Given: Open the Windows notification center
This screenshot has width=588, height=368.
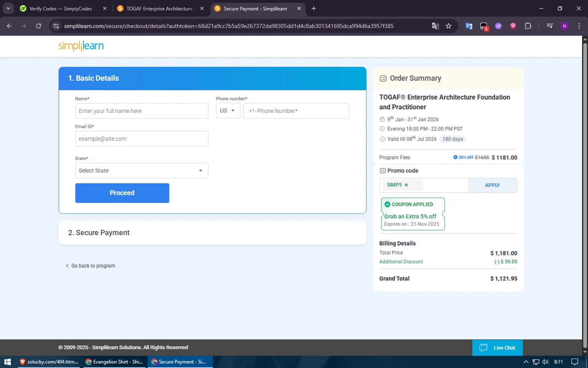Looking at the screenshot, I should pyautogui.click(x=575, y=362).
